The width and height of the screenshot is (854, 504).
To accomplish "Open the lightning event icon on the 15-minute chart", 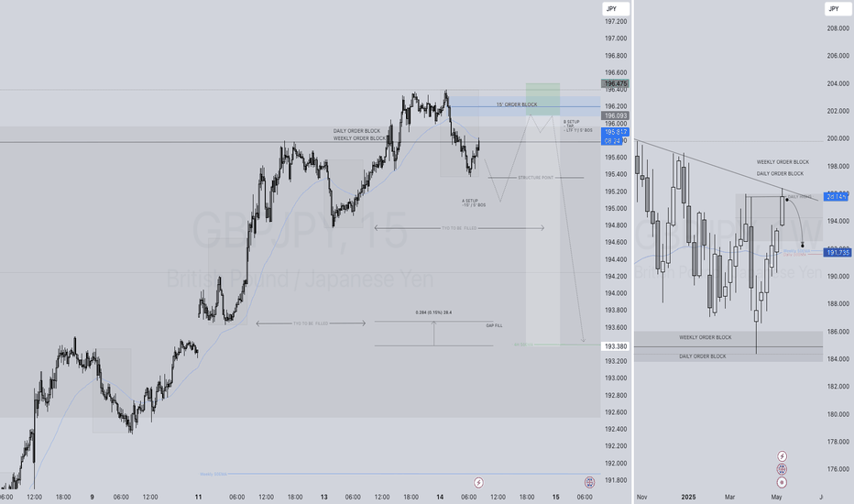I will pos(478,482).
